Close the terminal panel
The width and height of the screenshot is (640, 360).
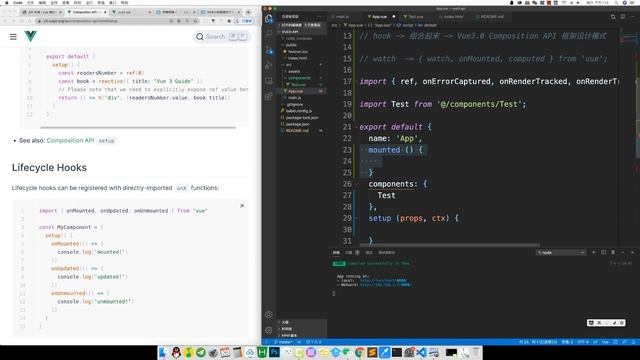632,253
